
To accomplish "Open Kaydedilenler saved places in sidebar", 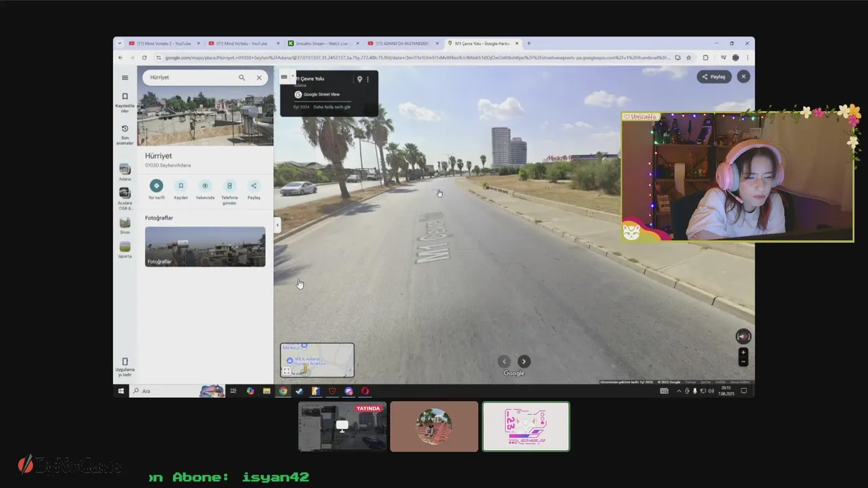I will (x=125, y=102).
